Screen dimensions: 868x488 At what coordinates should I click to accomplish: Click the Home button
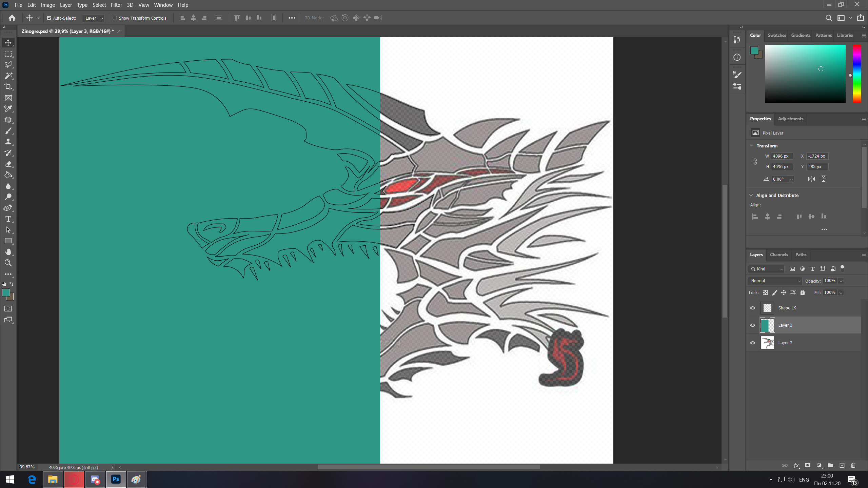[12, 18]
